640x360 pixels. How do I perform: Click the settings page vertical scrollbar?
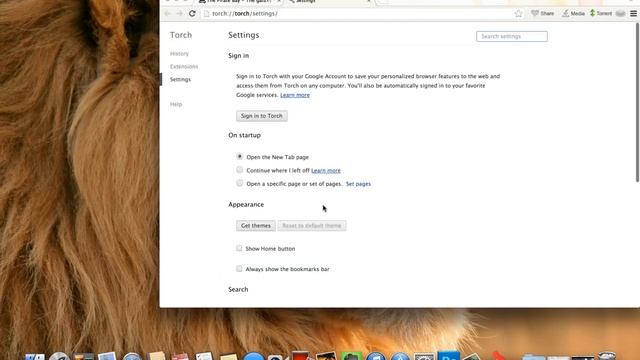[637, 102]
